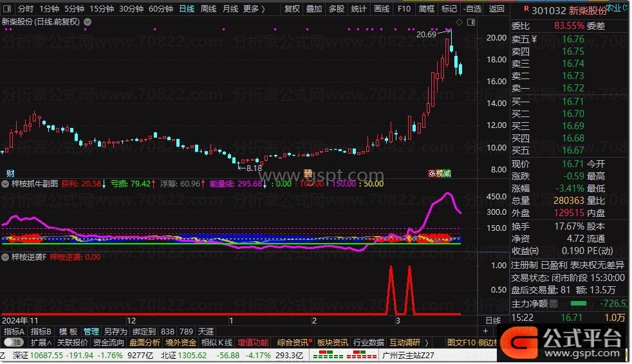The width and height of the screenshot is (632, 364).
Task: Open 互动调研 tab
Action: coord(405,343)
